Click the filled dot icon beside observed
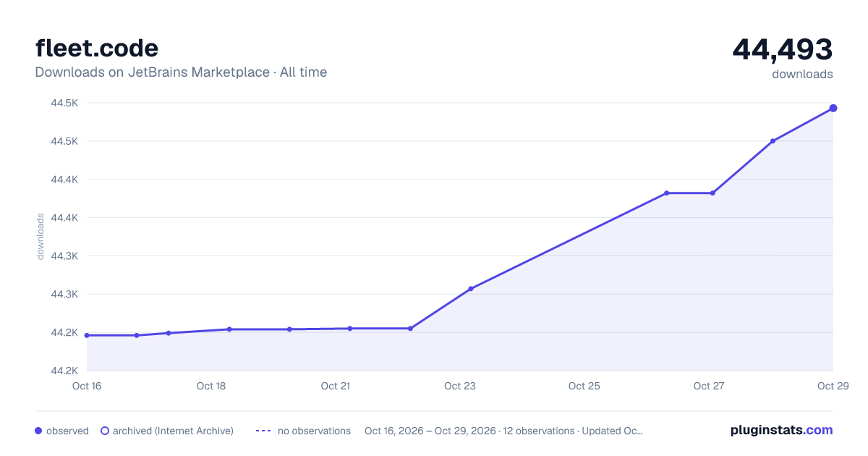The image size is (868, 456). point(38,431)
